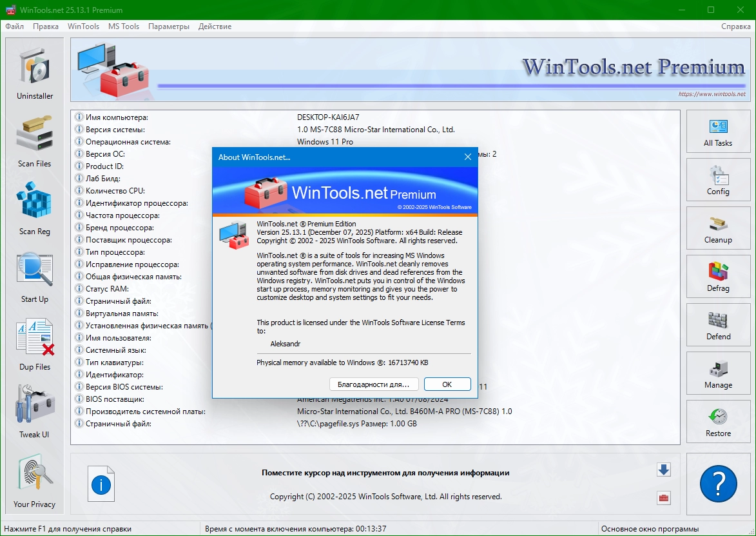The width and height of the screenshot is (756, 536).
Task: Open the Параметры menu
Action: pyautogui.click(x=169, y=26)
